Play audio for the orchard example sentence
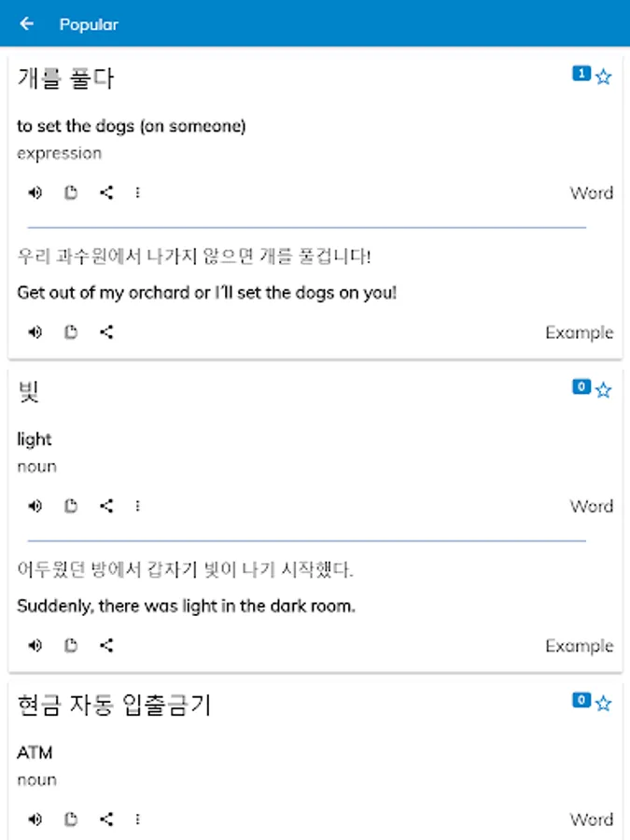This screenshot has height=840, width=630. 35,332
